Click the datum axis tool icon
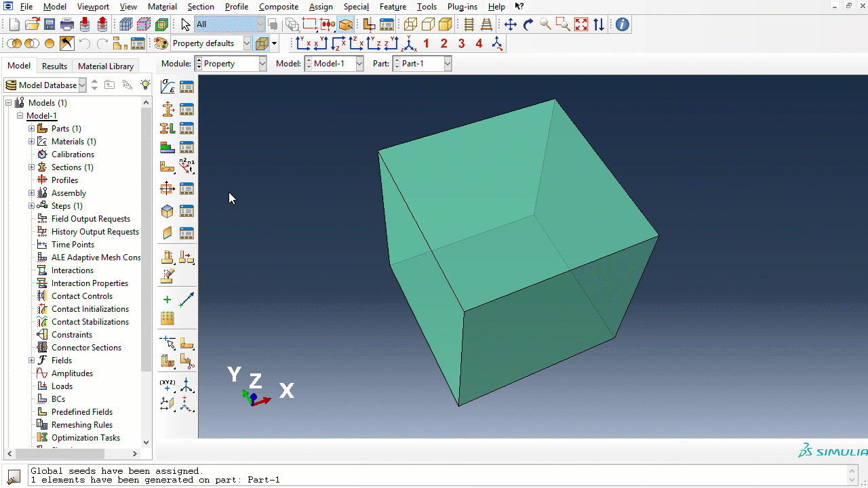 point(186,300)
